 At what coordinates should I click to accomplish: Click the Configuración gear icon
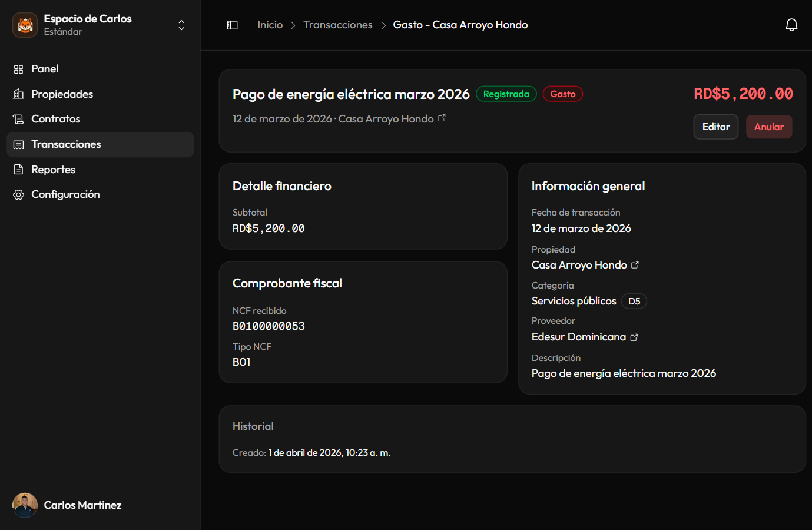[x=18, y=194]
